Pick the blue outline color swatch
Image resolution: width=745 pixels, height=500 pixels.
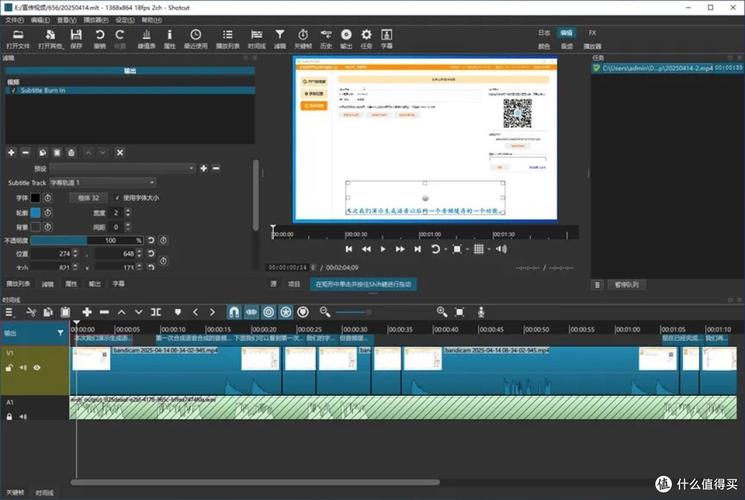[36, 212]
